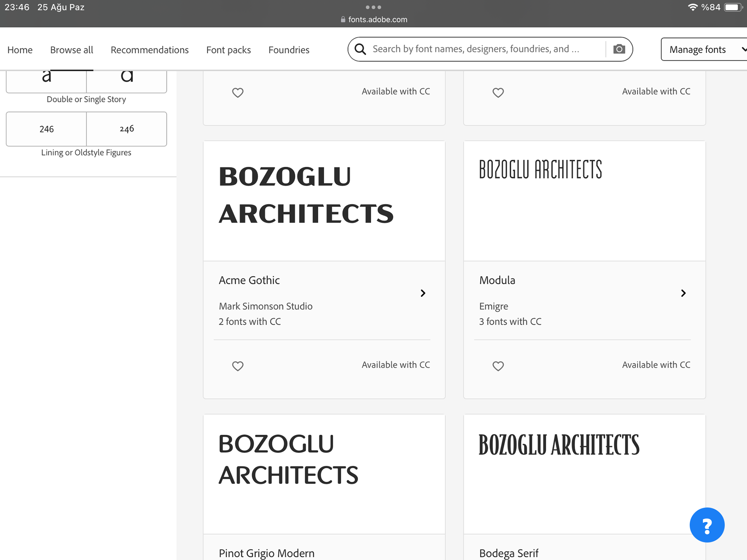Open Acme Gothic details chevron

pos(423,293)
